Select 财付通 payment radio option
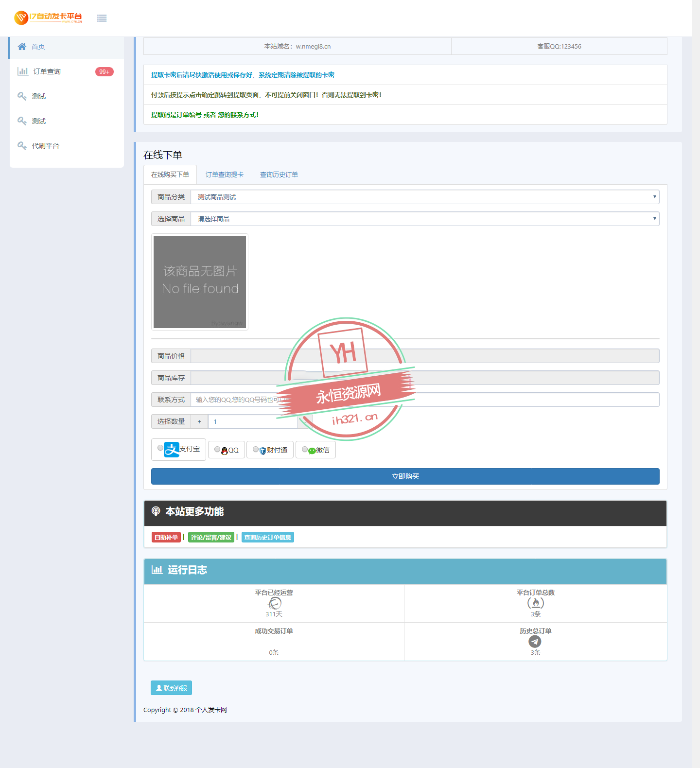Image resolution: width=700 pixels, height=768 pixels. click(x=256, y=450)
